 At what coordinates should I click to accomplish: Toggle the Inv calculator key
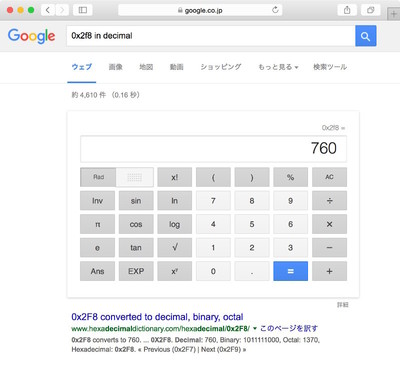(x=97, y=201)
